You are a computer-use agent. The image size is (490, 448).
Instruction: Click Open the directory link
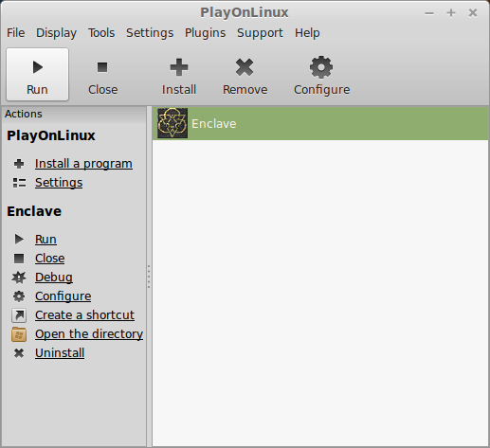click(x=89, y=334)
